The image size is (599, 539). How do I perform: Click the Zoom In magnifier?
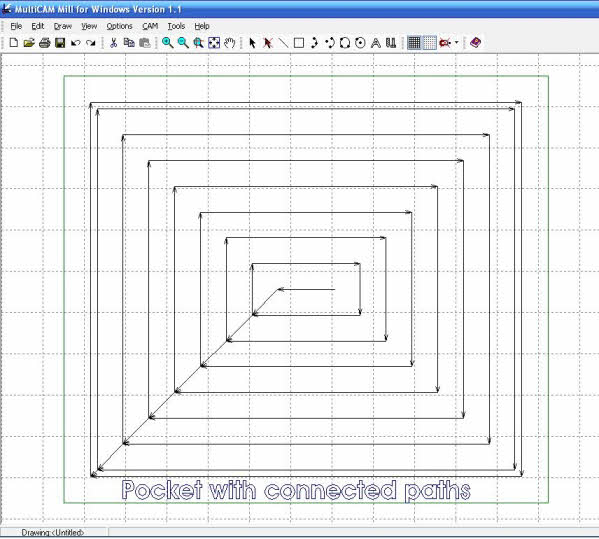(x=167, y=43)
